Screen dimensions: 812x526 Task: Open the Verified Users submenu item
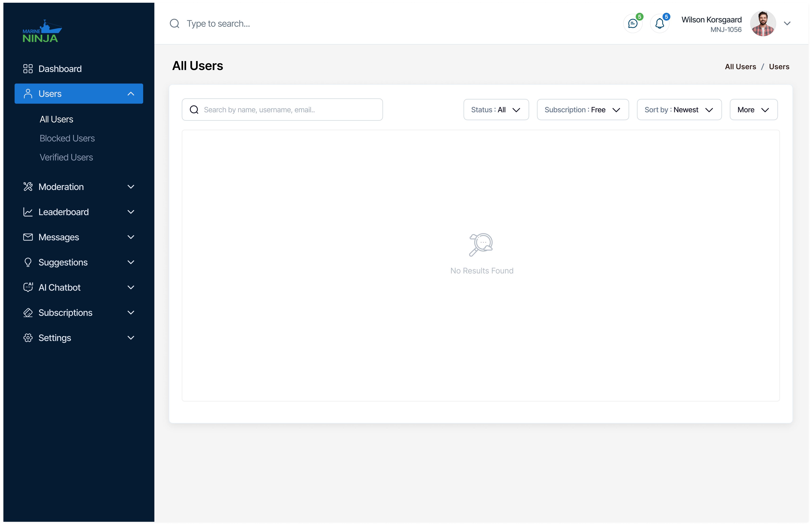tap(66, 157)
